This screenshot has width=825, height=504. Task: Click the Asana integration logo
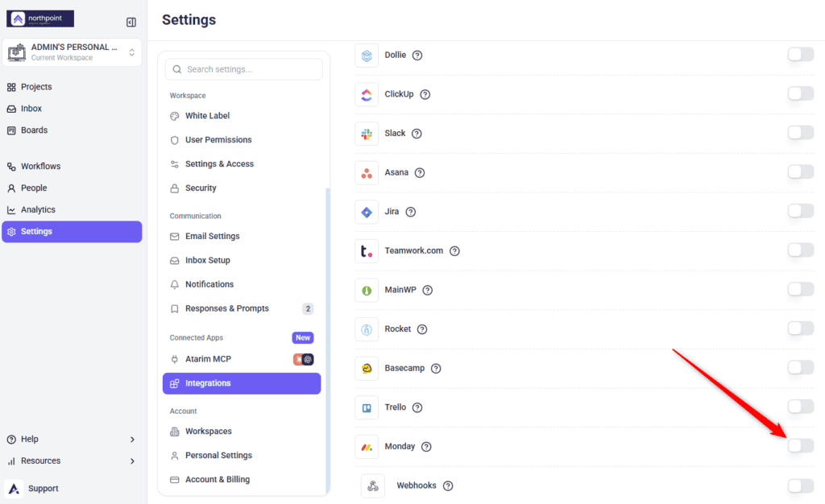367,173
